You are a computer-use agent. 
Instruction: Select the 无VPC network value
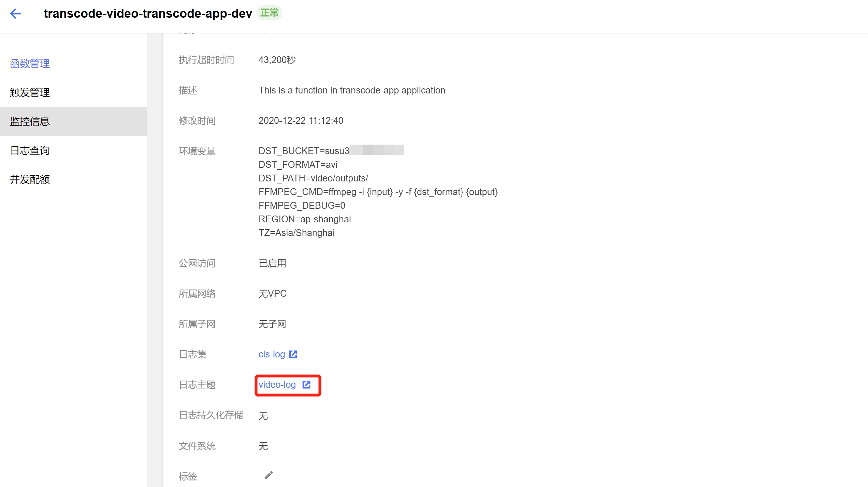coord(272,294)
